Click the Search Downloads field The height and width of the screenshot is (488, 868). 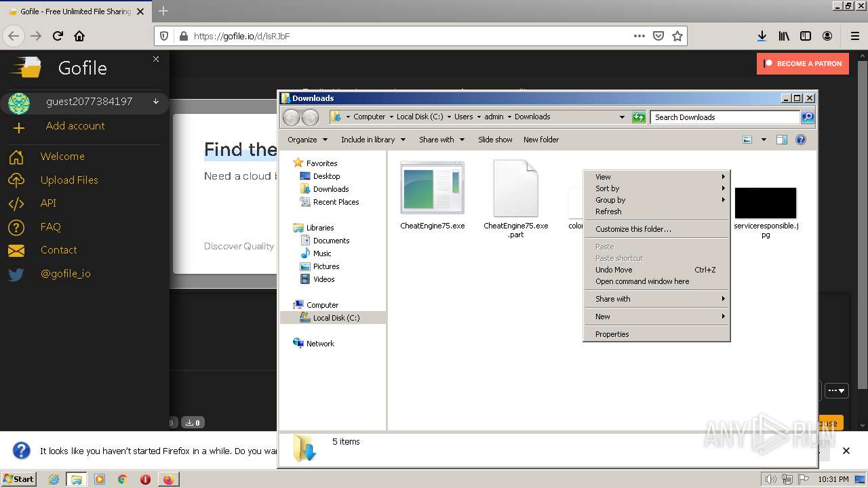click(x=725, y=117)
